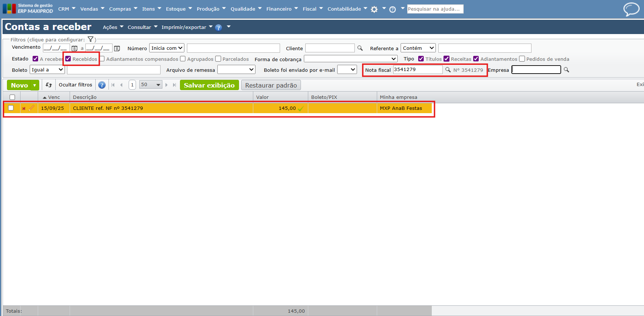
Task: Open the Imprimir/exportar menu
Action: coord(187,27)
